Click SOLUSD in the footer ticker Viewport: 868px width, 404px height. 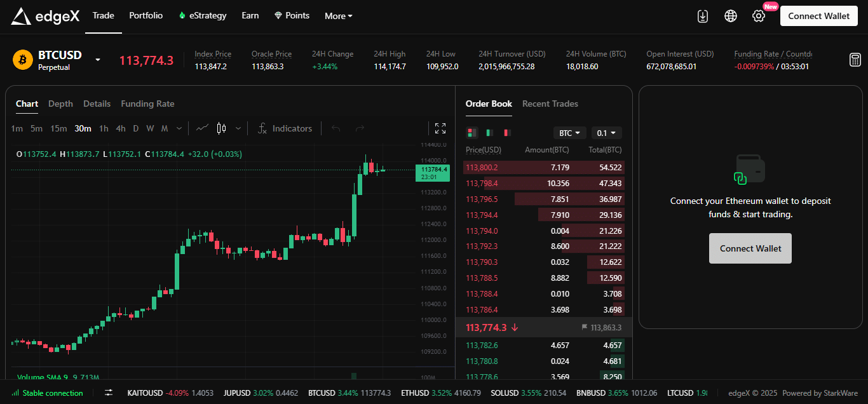[504, 393]
